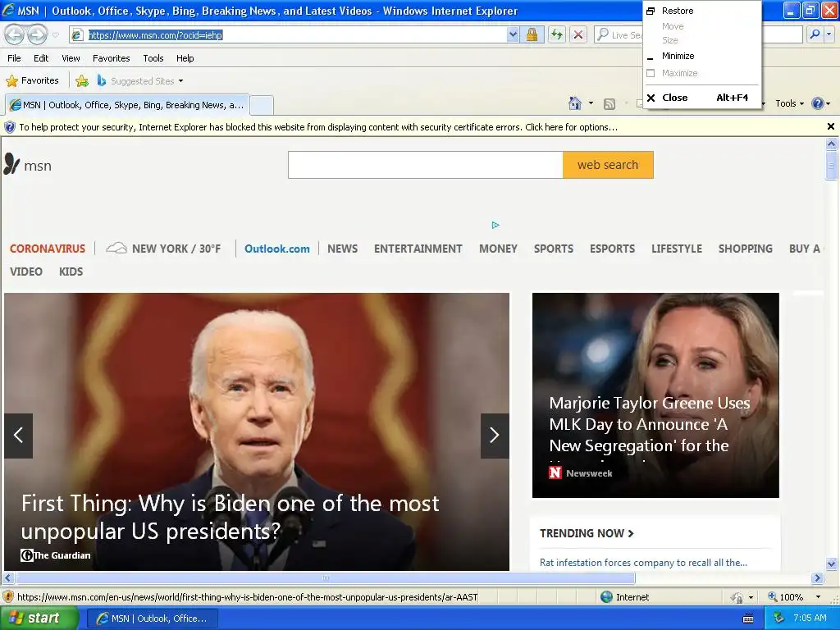Open the command bar Tools dropdown
This screenshot has height=630, width=840.
[x=790, y=104]
